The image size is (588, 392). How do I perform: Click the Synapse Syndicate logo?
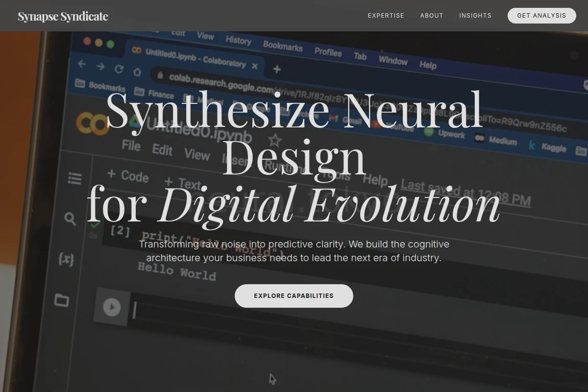point(63,16)
